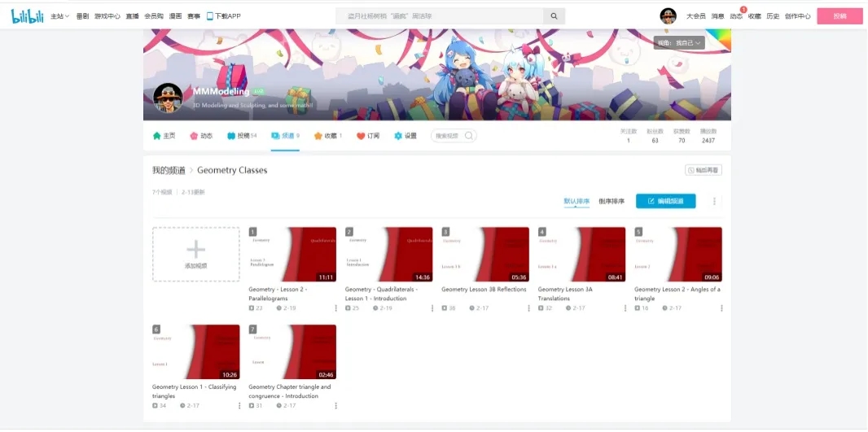Click the 关注数 1 stat

pyautogui.click(x=629, y=136)
